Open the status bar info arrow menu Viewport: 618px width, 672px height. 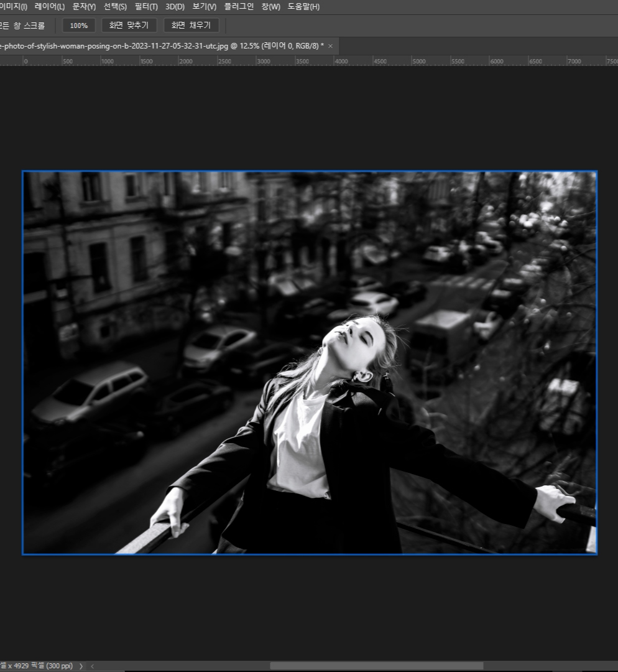(81, 666)
